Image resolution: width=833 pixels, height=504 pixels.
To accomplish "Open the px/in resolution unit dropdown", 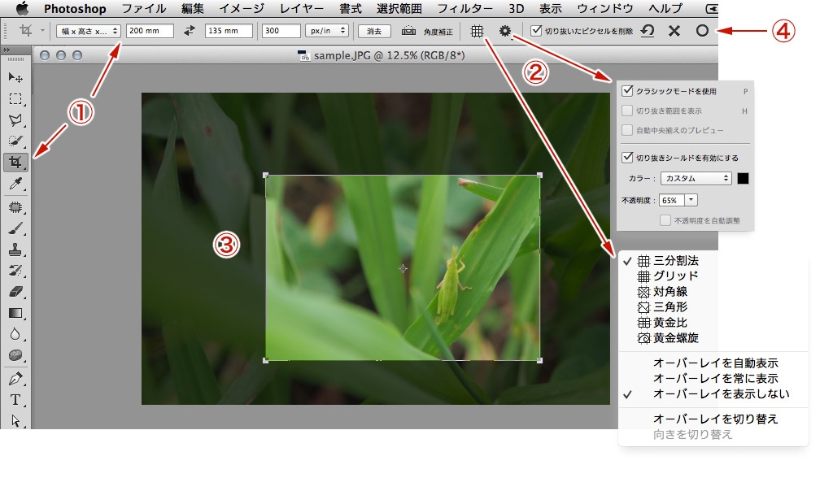I will (x=327, y=31).
